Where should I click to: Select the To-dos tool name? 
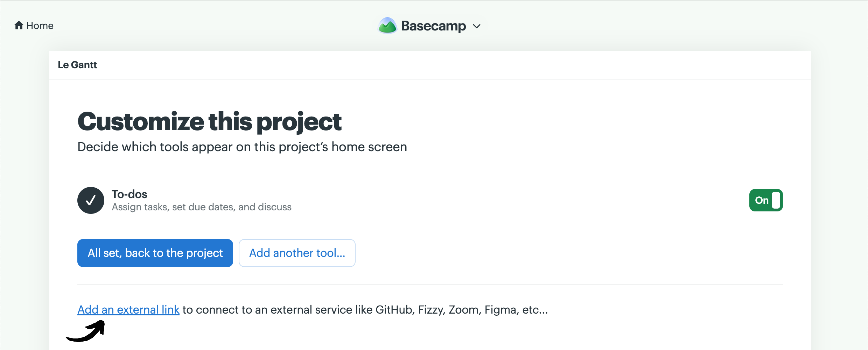129,194
